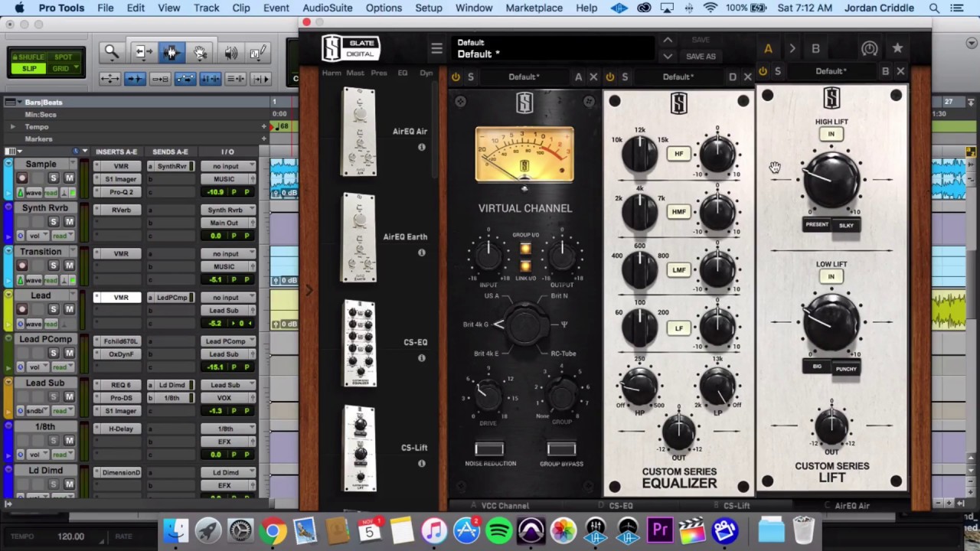Open the Grid mode dropdown arrow
980x551 pixels.
[x=76, y=68]
